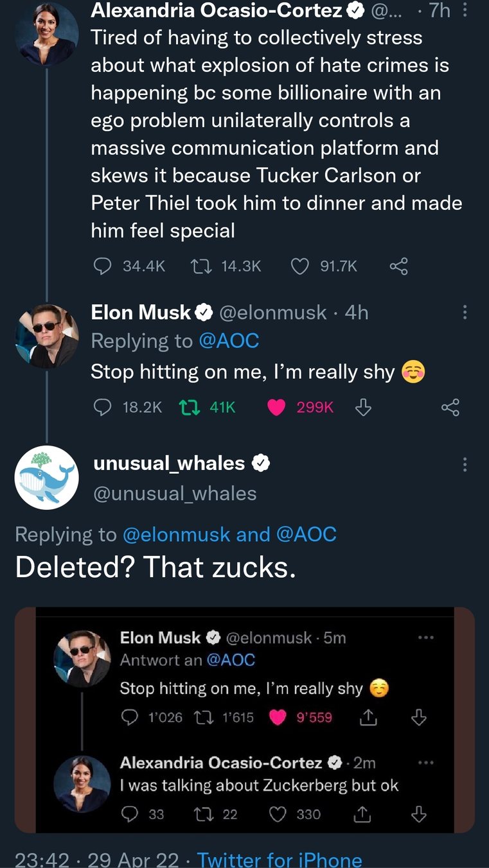489x868 pixels.
Task: Share AOC's tweet via the share icon
Action: coord(398,266)
